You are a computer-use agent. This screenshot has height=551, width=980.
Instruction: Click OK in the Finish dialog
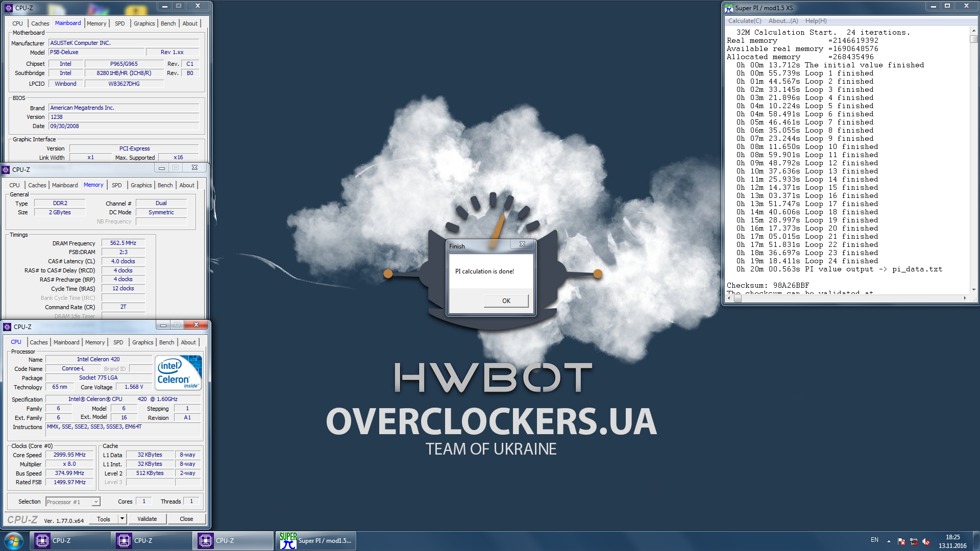coord(506,301)
